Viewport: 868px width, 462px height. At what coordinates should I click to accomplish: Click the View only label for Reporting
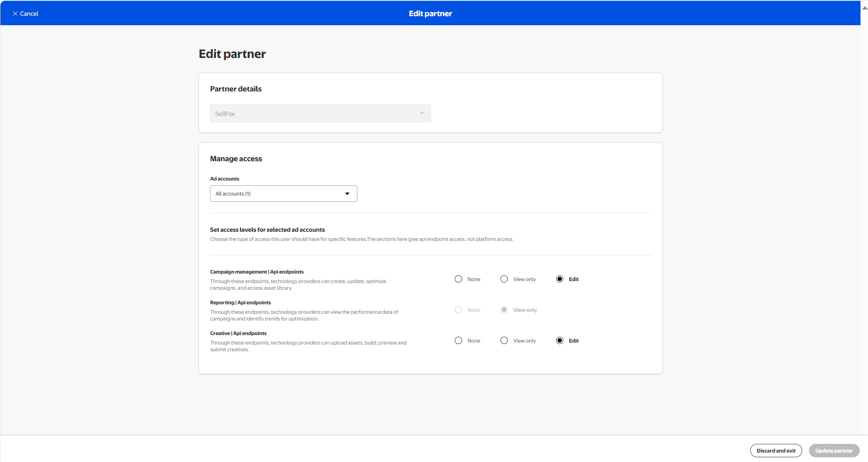click(x=525, y=310)
